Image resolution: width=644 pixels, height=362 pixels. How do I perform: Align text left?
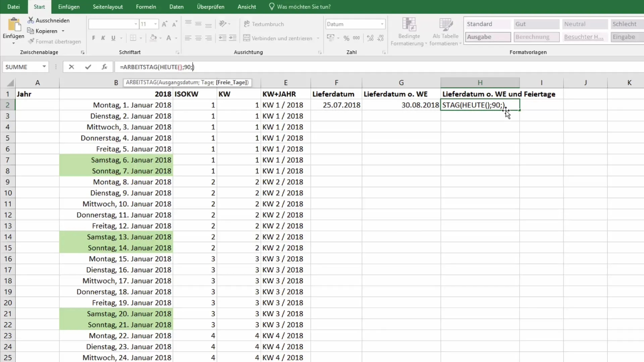pos(188,38)
